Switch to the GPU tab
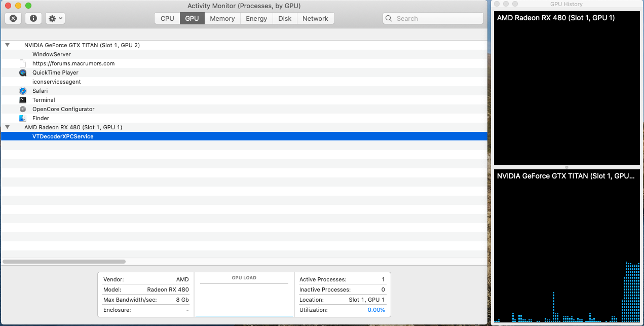Viewport: 644px width, 326px height. tap(192, 18)
